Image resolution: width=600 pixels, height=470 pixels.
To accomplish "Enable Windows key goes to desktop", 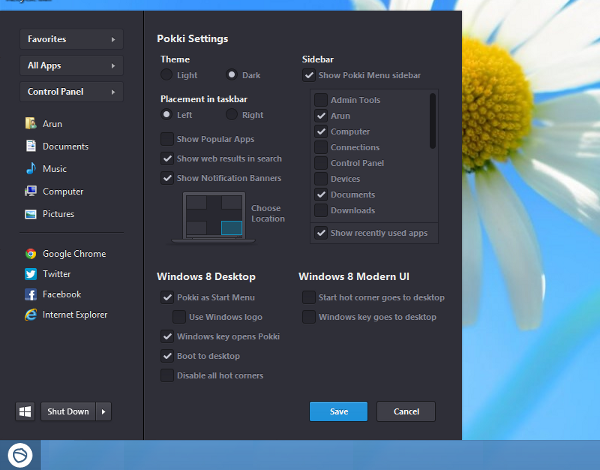I will 309,317.
